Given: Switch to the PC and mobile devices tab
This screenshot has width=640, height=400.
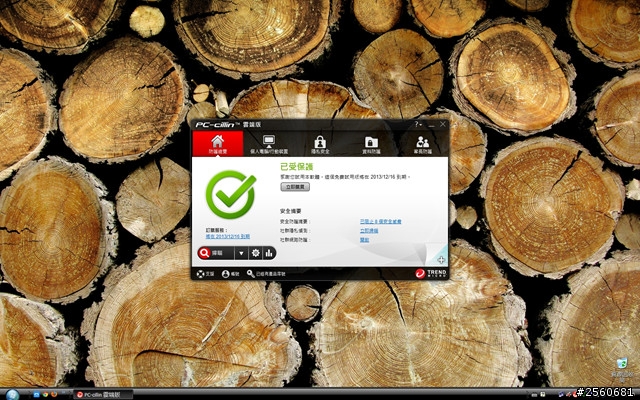Looking at the screenshot, I should click(269, 144).
